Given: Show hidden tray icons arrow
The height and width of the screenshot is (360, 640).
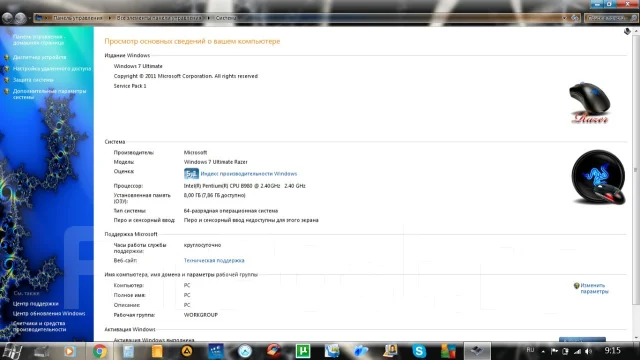Looking at the screenshot, I should click(x=543, y=351).
